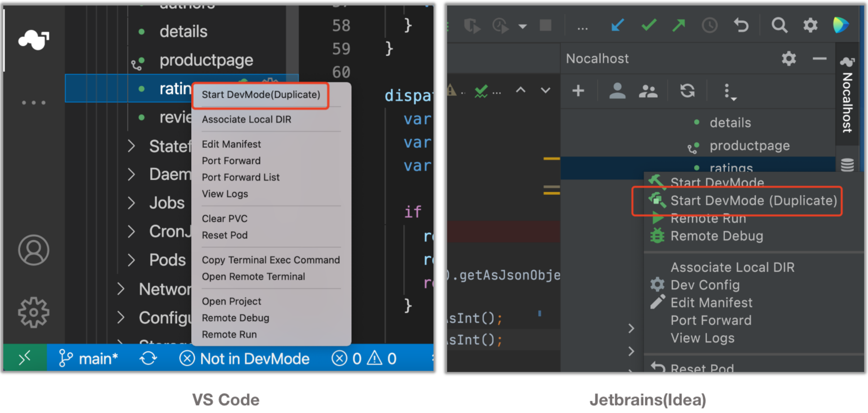The height and width of the screenshot is (413, 868).
Task: Select details workload in VS Code tree
Action: pos(183,32)
